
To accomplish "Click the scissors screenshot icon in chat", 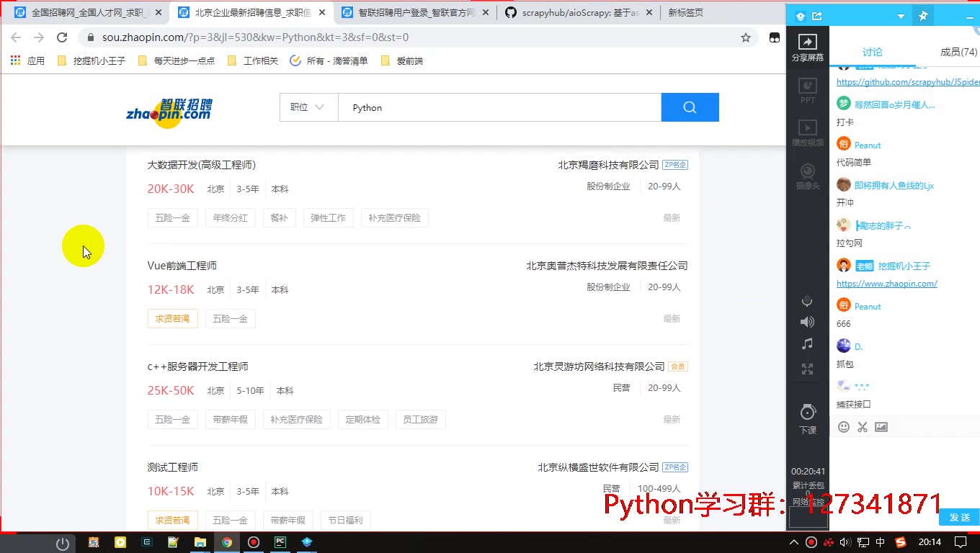I will click(863, 427).
